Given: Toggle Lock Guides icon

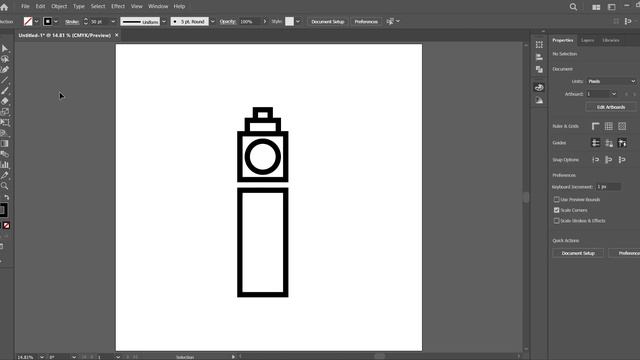Looking at the screenshot, I should pos(609,143).
